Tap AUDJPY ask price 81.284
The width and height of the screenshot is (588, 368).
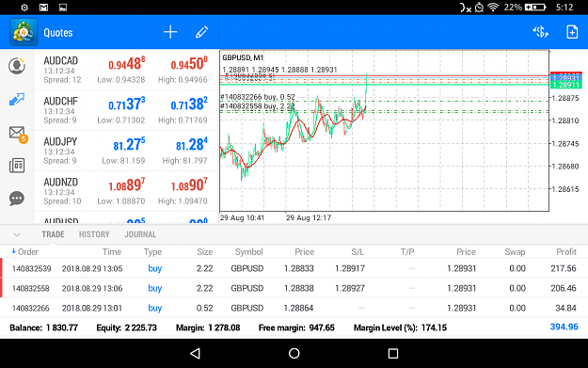191,144
